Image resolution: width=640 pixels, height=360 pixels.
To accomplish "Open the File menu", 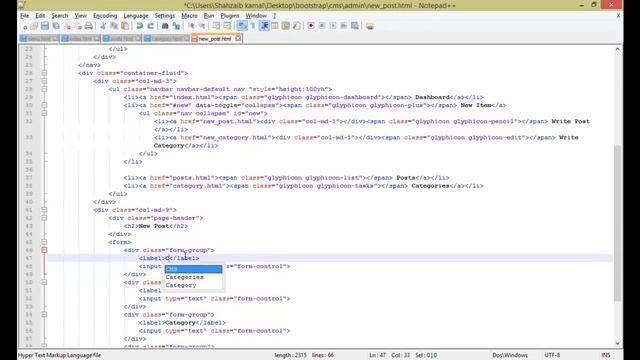I will [24, 16].
